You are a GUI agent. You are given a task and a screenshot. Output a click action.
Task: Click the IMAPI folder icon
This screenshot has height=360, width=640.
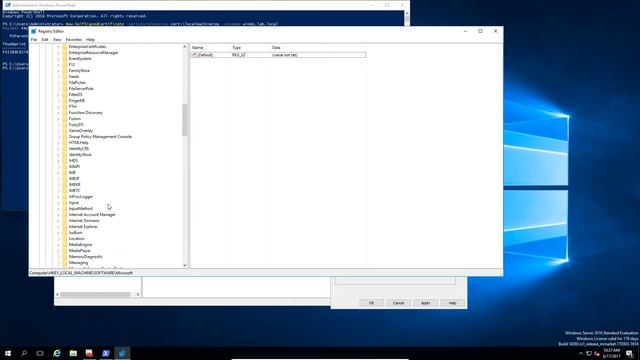coord(64,167)
